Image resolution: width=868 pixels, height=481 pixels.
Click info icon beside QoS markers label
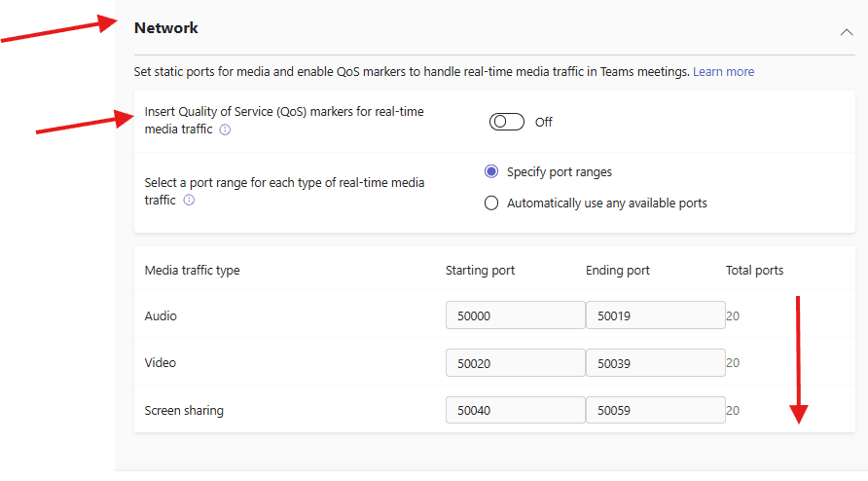coord(225,129)
